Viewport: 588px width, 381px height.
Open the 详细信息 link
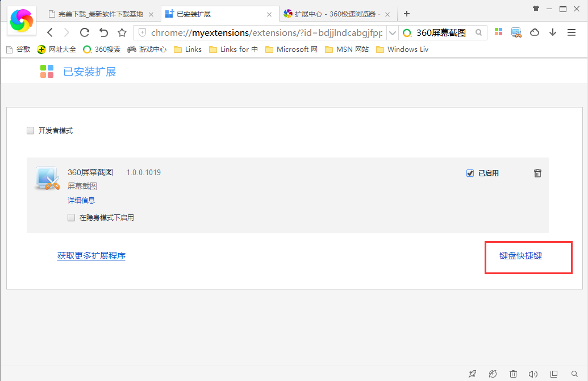click(x=81, y=200)
